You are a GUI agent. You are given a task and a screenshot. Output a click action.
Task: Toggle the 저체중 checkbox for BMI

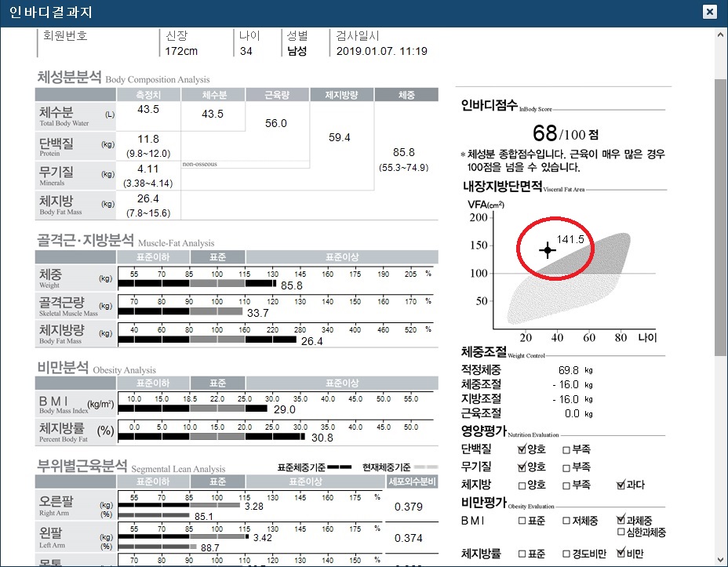(566, 521)
